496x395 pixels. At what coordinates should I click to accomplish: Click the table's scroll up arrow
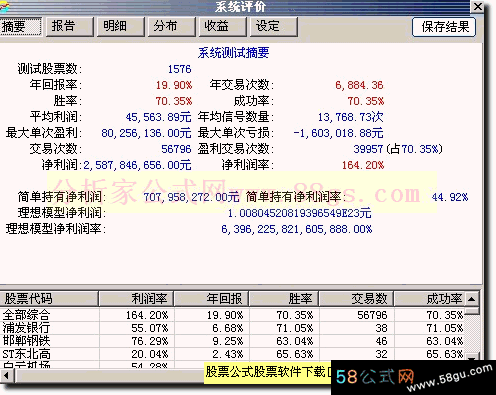point(472,299)
